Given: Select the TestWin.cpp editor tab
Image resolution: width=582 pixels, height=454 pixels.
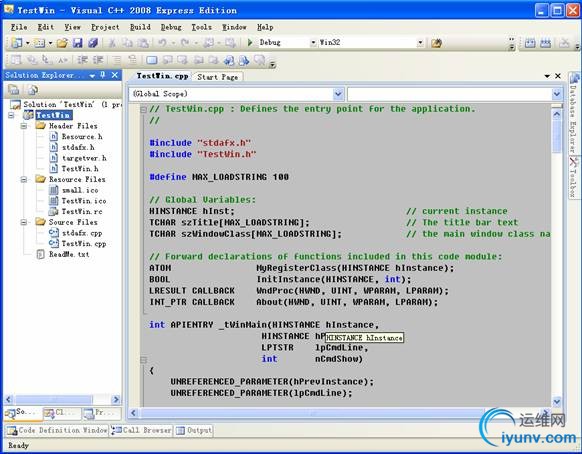Looking at the screenshot, I should coord(162,76).
